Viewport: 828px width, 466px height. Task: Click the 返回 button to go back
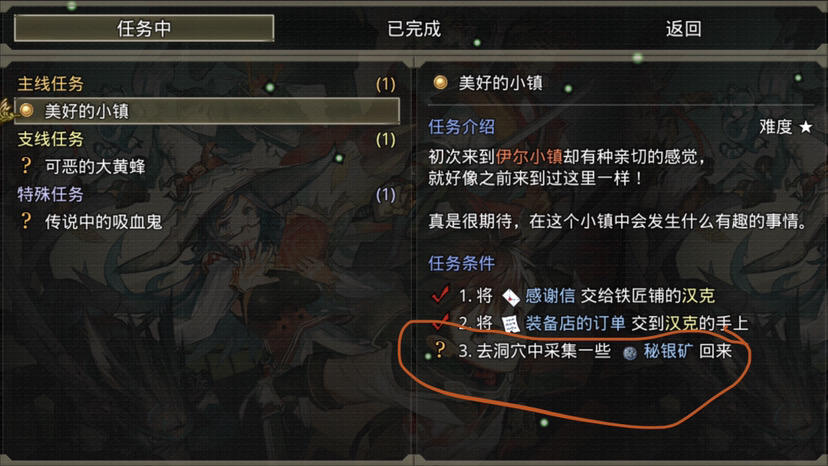(683, 29)
